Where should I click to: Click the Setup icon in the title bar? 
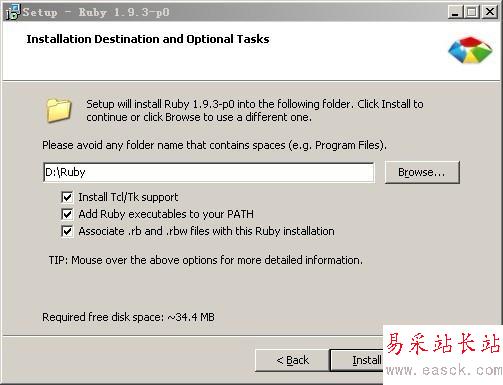coord(13,12)
